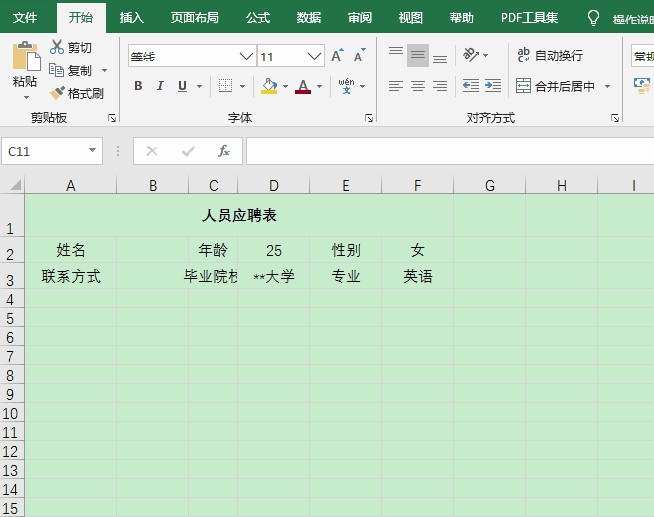The image size is (654, 517).
Task: Open Paste options dropdown arrow
Action: (26, 98)
